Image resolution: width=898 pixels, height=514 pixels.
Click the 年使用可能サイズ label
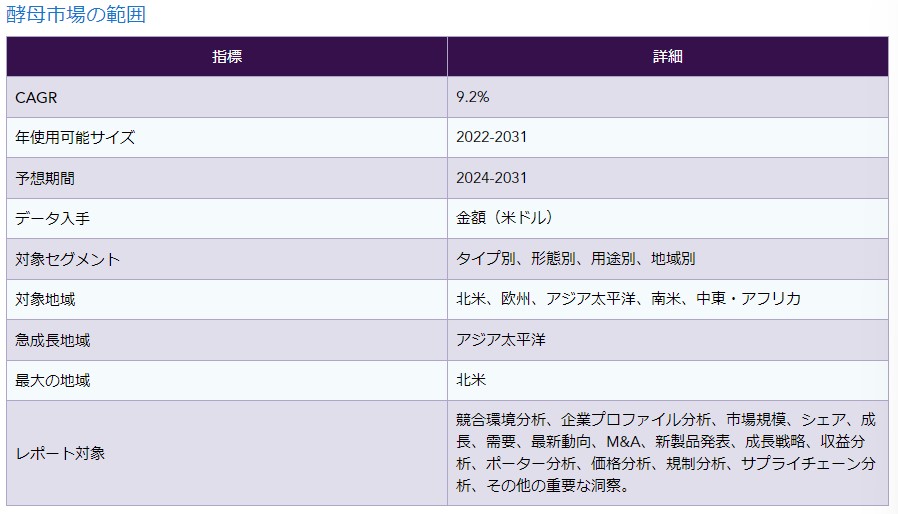click(x=75, y=138)
